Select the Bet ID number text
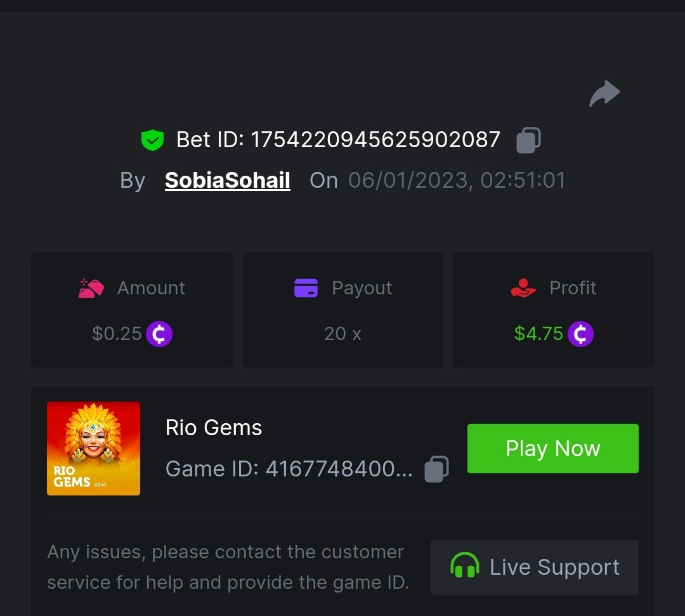The width and height of the screenshot is (685, 616). 375,140
